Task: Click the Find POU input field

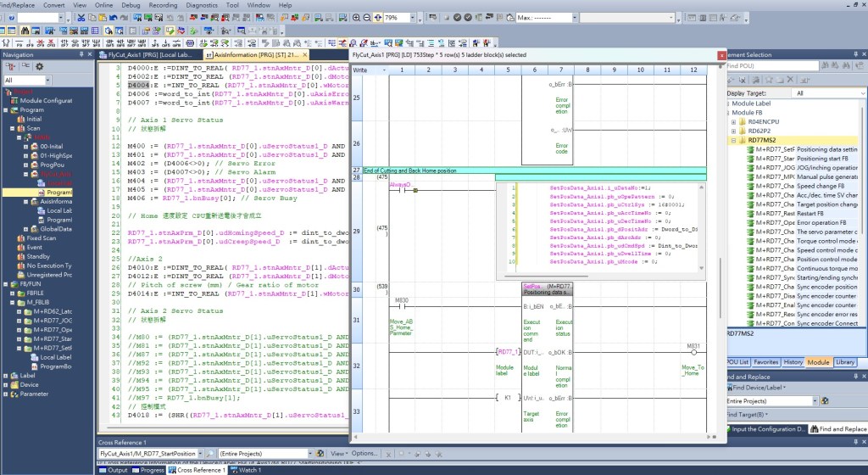Action: tap(771, 66)
